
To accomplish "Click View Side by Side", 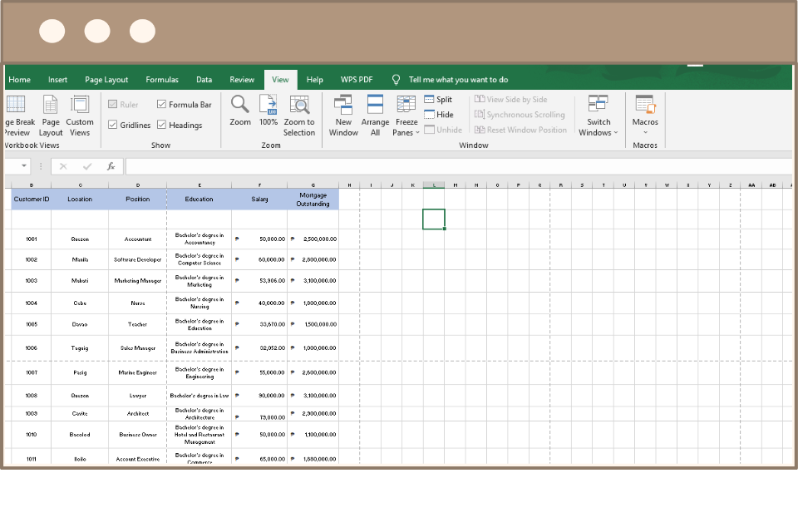I will [x=511, y=99].
